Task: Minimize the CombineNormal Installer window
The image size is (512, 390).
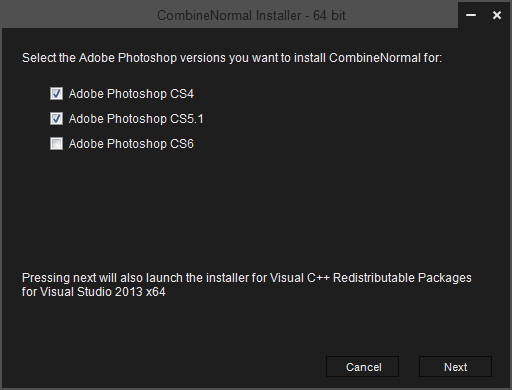Action: 471,15
